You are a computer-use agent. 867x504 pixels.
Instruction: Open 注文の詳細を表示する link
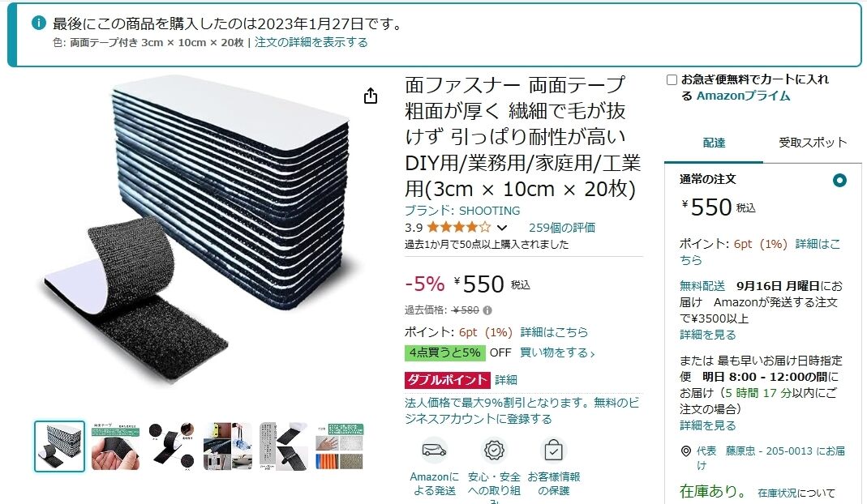click(x=311, y=43)
